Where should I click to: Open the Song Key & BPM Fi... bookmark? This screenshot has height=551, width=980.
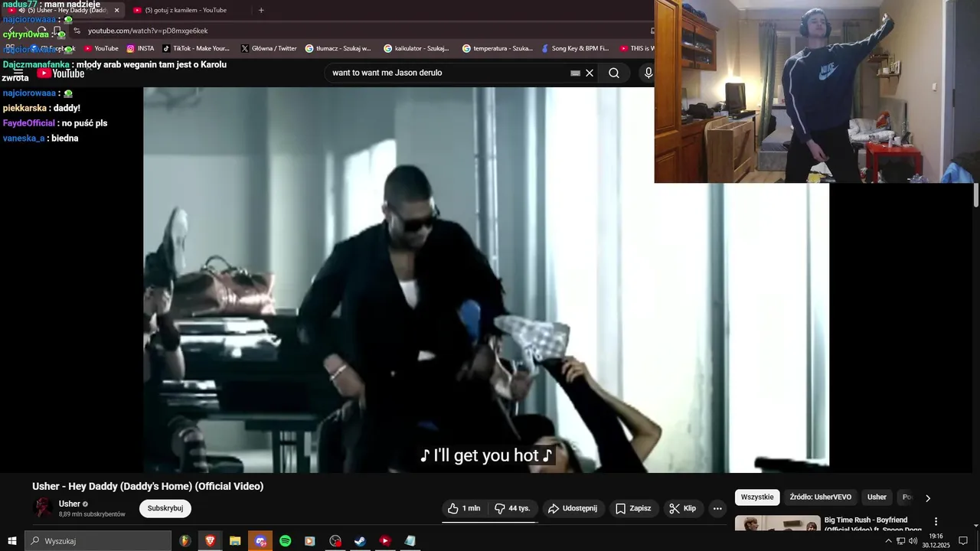coord(575,48)
